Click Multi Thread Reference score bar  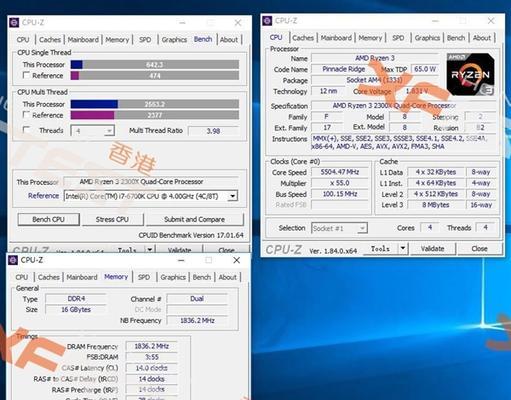(x=155, y=115)
